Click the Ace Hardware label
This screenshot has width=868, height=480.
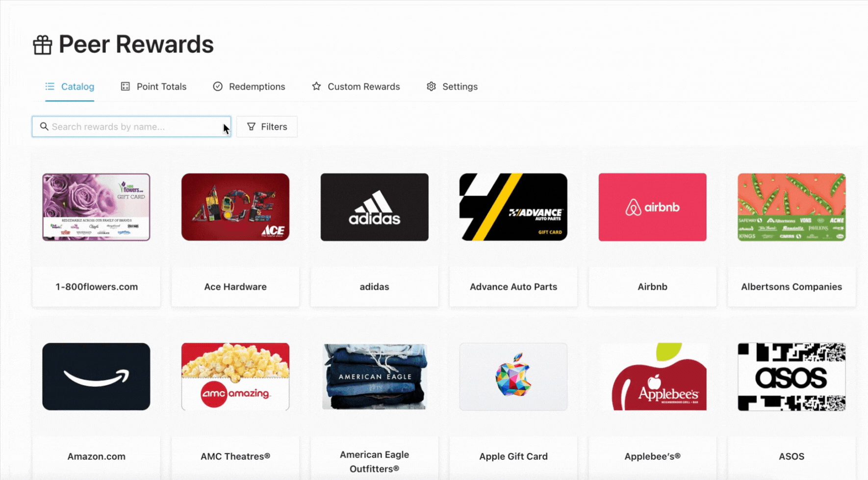pyautogui.click(x=235, y=287)
